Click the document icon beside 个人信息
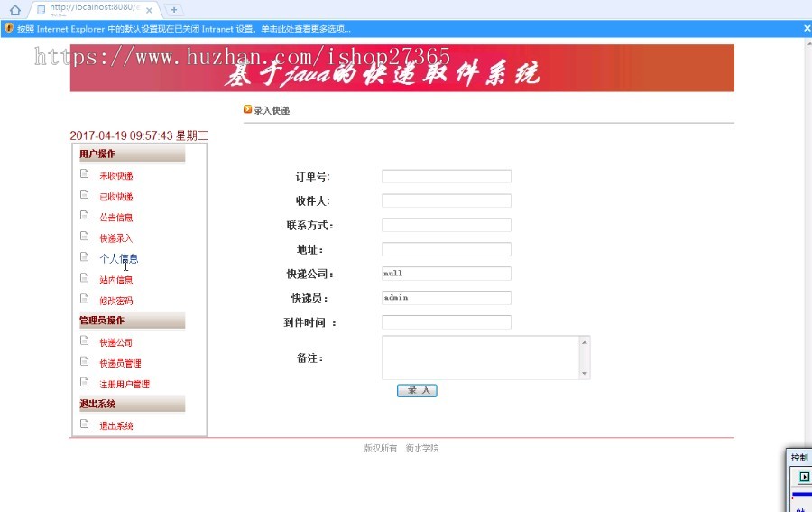This screenshot has height=512, width=812. [85, 257]
